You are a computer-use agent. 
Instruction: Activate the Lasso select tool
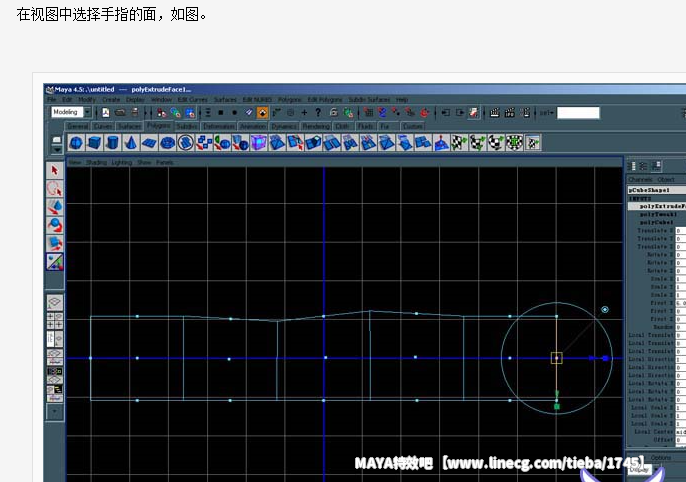55,189
